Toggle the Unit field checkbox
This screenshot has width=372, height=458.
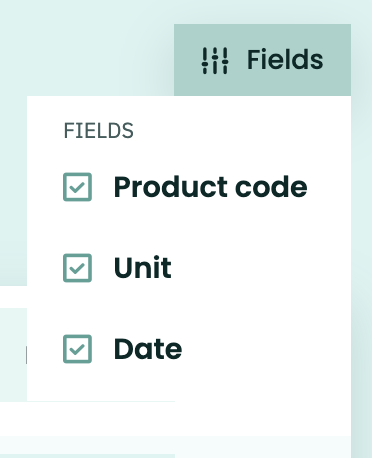[77, 268]
